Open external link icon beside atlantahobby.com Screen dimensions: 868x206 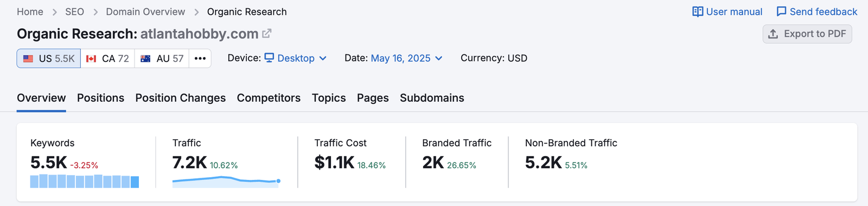[x=266, y=34]
